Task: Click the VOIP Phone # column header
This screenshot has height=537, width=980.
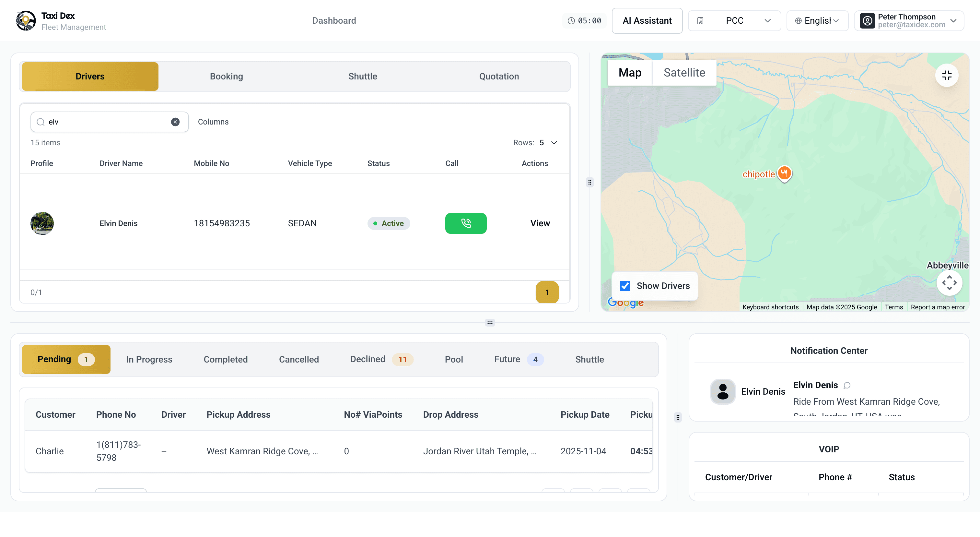Action: [x=835, y=477]
